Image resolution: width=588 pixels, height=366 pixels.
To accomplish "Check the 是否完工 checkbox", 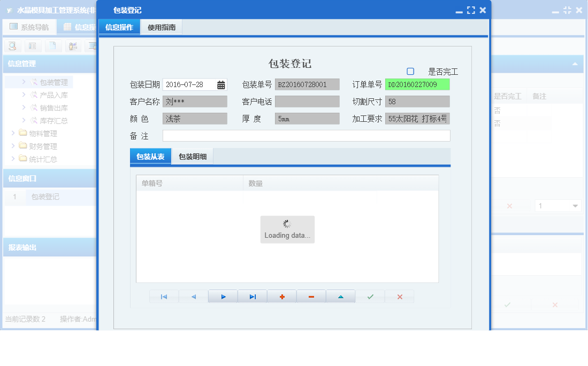I will [409, 71].
